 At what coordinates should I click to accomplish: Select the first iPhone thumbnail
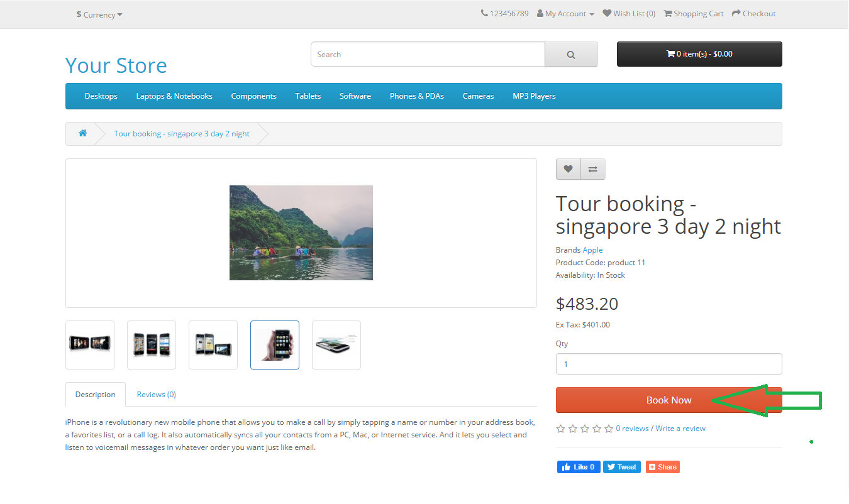(x=90, y=345)
